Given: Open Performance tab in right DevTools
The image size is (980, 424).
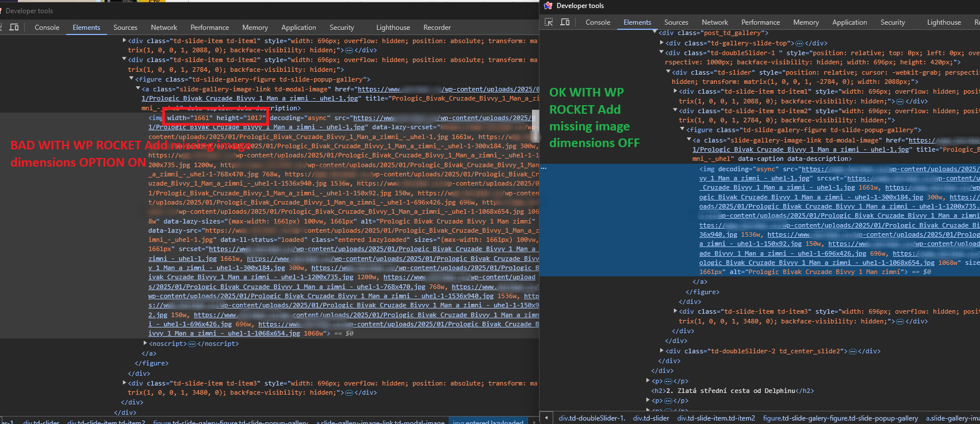Looking at the screenshot, I should (761, 22).
